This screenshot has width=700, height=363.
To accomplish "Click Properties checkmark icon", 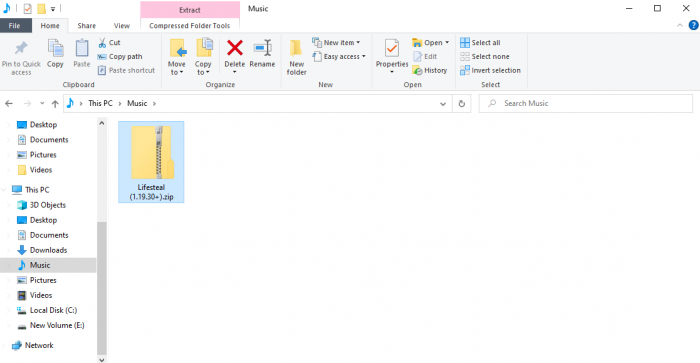I will pyautogui.click(x=392, y=48).
